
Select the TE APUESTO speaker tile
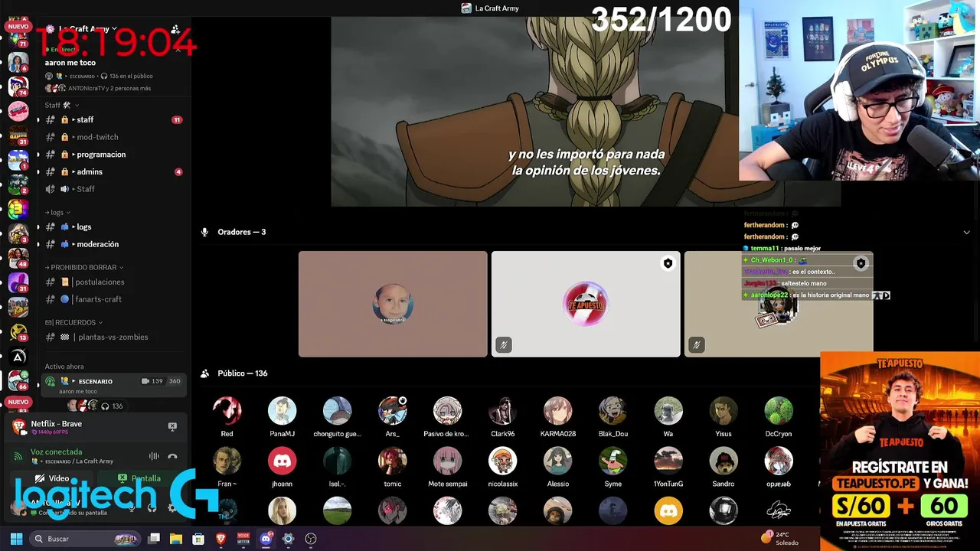(586, 304)
